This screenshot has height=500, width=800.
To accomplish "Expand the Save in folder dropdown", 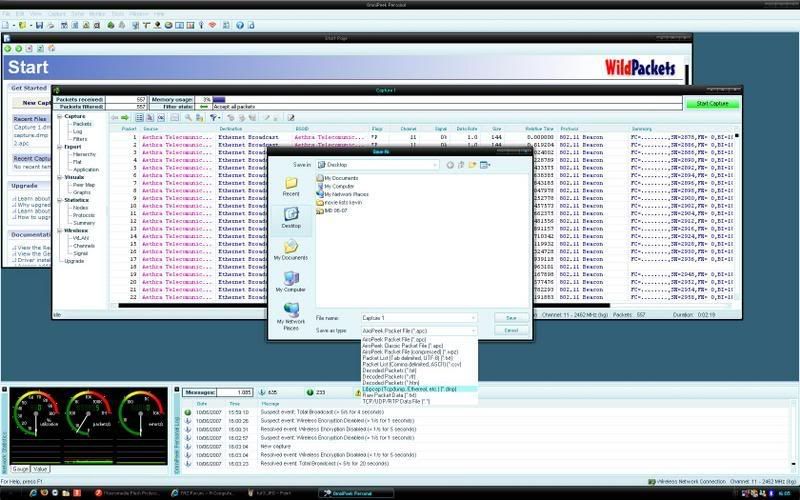I will (x=436, y=164).
